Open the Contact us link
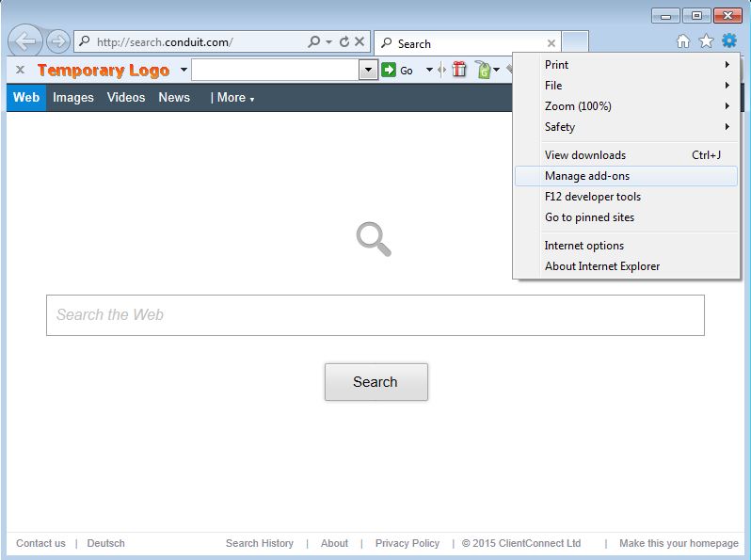 40,543
